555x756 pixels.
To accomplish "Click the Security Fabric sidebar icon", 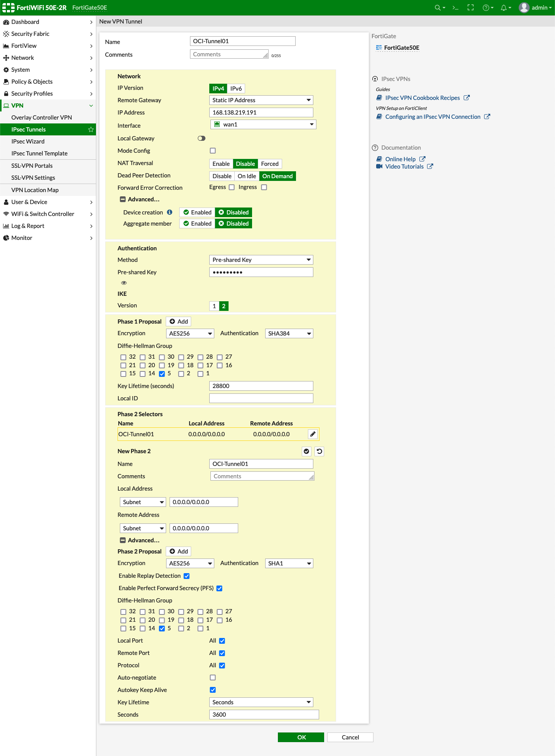I will pos(6,34).
